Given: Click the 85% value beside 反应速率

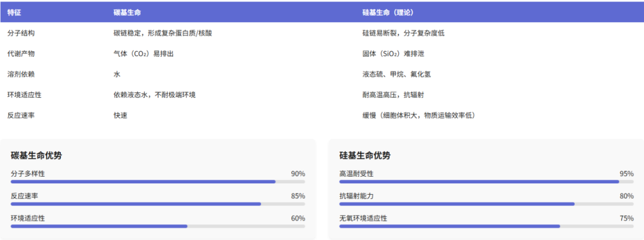Looking at the screenshot, I should 298,196.
